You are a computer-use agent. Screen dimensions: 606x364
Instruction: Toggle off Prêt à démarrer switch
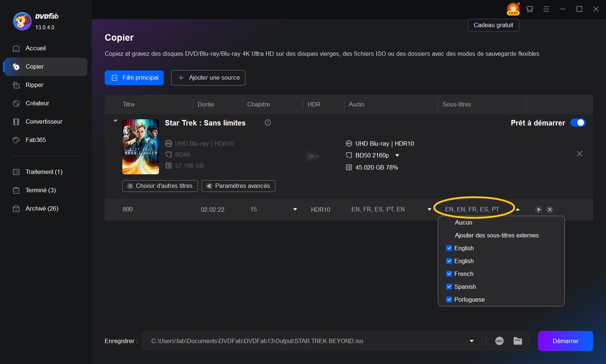[x=578, y=123]
